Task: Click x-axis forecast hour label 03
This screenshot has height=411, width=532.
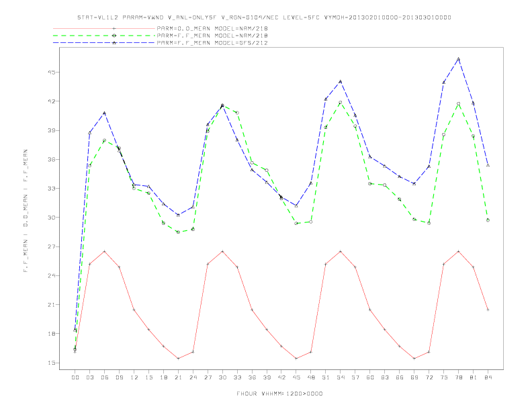Action: click(89, 377)
